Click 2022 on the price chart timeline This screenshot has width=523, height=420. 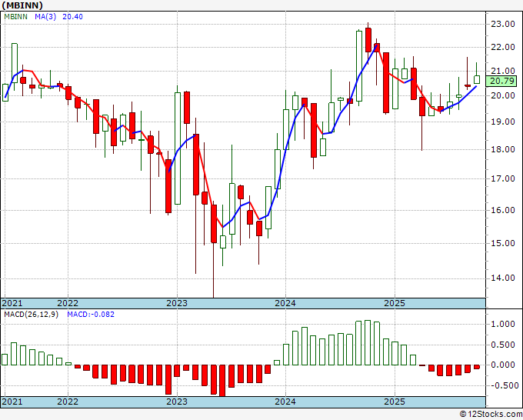[68, 303]
